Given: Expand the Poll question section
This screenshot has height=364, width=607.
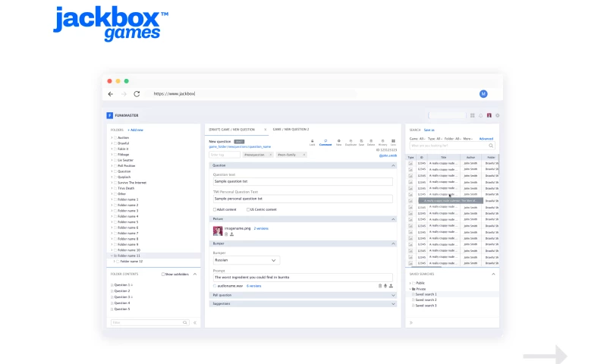Looking at the screenshot, I should click(393, 295).
